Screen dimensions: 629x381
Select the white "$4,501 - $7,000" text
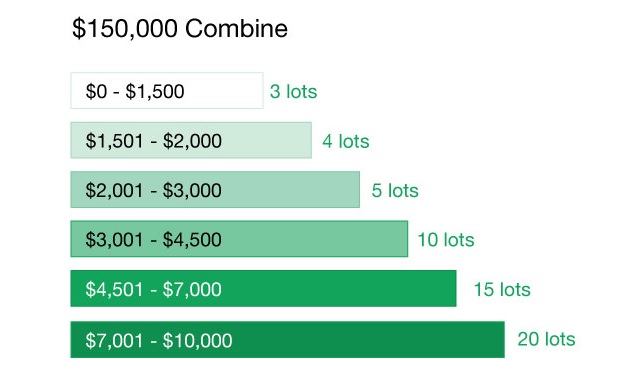coord(153,290)
